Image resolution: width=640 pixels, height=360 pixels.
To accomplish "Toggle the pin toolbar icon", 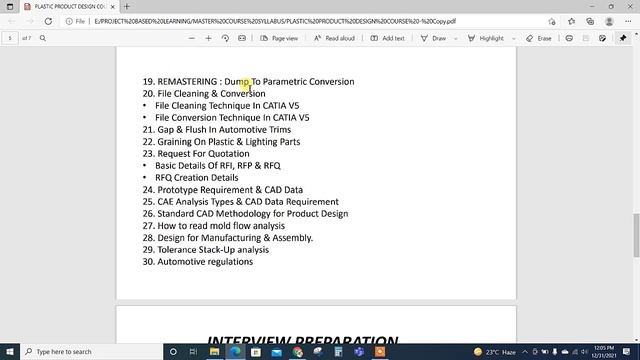I will (623, 38).
